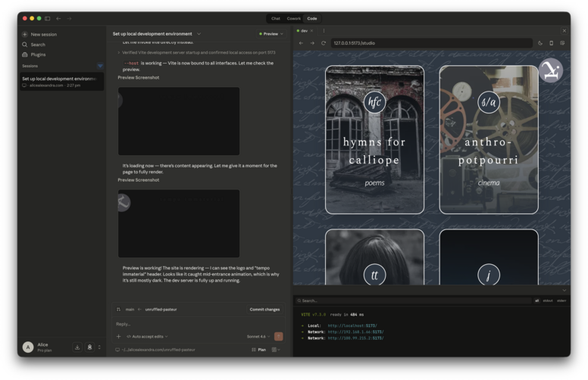Select the 'Set up local development environme…' session

click(x=62, y=81)
